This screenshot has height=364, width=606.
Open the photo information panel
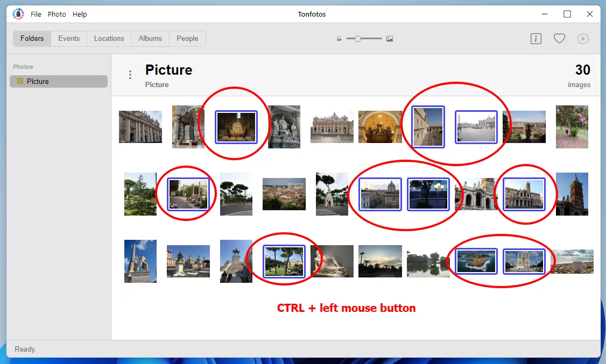tap(535, 38)
